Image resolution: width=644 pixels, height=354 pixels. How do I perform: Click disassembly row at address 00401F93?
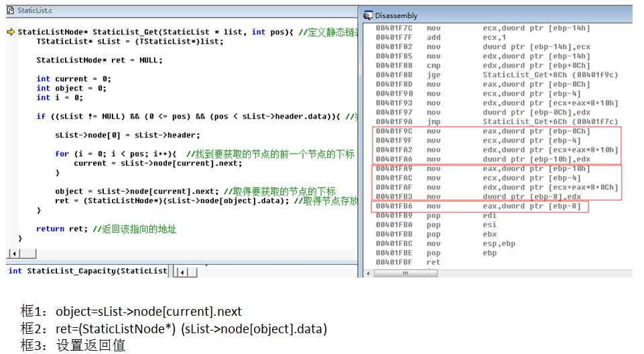point(497,103)
